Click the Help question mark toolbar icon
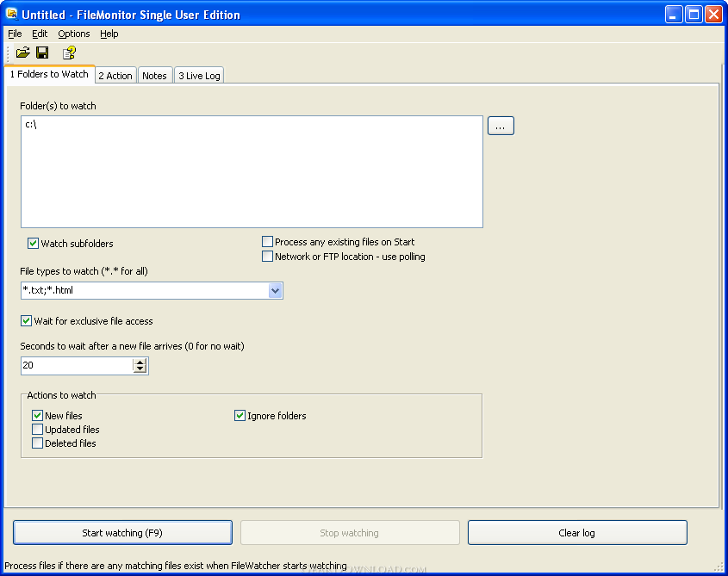The image size is (728, 576). 69,53
